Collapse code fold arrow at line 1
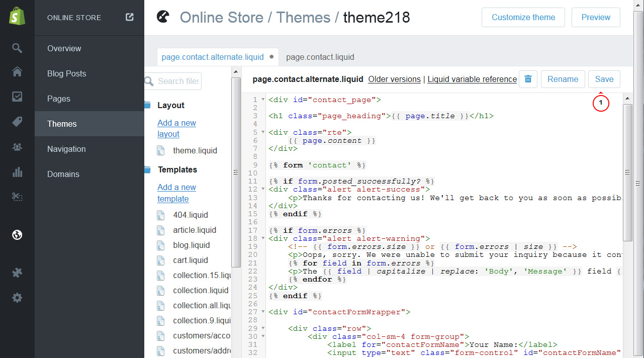Viewport: 644px width, 358px height. pyautogui.click(x=263, y=100)
